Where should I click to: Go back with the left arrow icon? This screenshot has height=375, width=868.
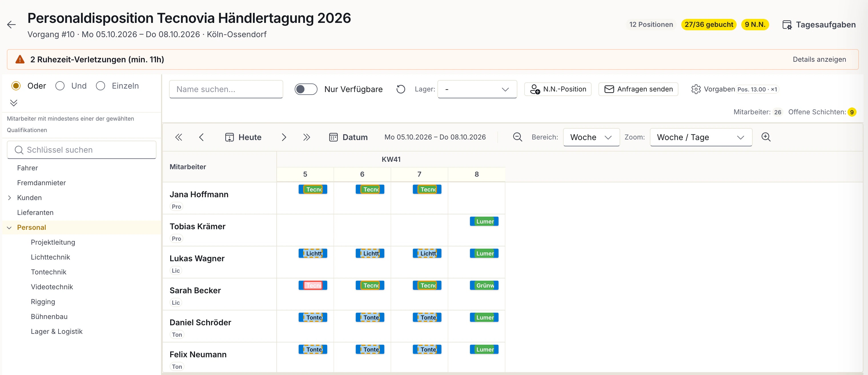click(11, 25)
